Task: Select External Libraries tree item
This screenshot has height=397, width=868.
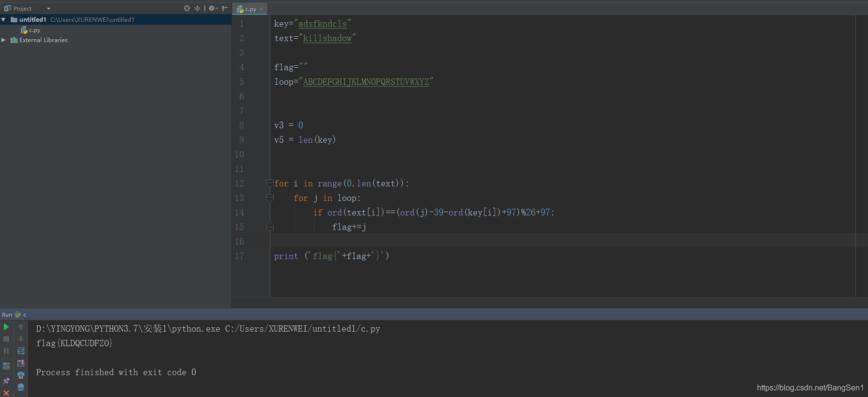Action: point(44,40)
